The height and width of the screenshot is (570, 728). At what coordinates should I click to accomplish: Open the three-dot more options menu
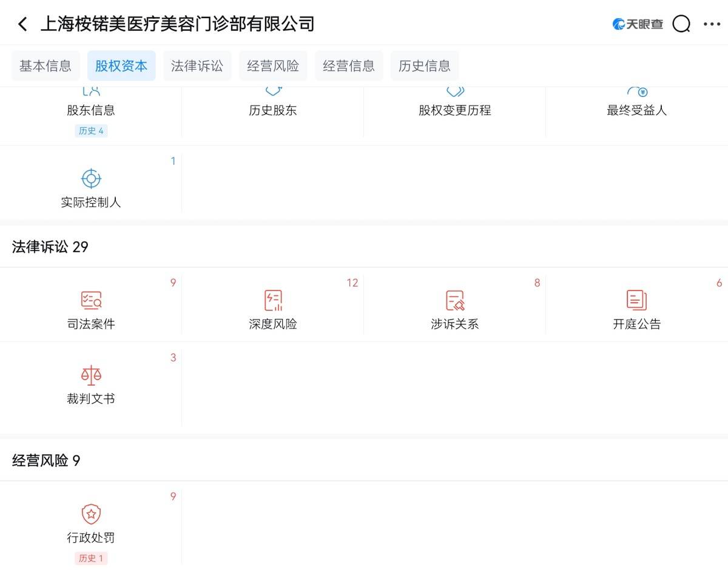click(x=712, y=24)
